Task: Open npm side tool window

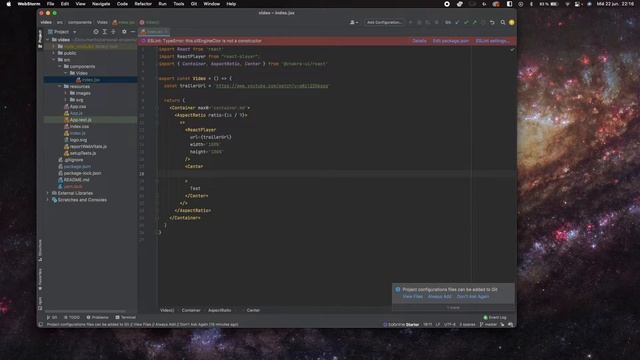Action: 40,303
